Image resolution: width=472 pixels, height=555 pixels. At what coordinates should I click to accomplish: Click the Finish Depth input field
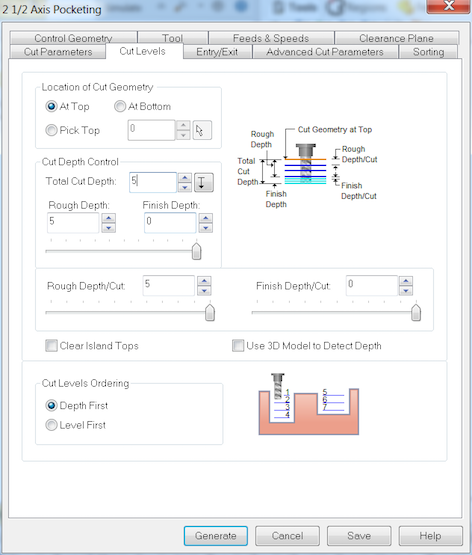(170, 223)
